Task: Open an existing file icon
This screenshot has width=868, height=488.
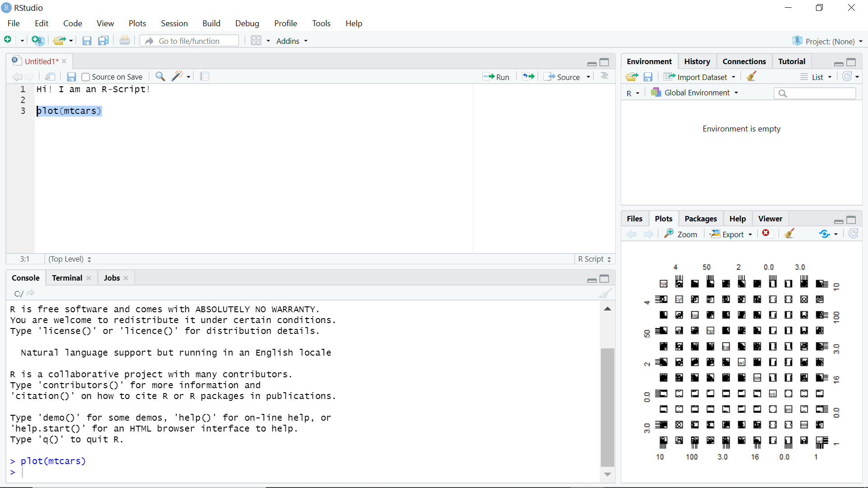Action: click(x=59, y=41)
